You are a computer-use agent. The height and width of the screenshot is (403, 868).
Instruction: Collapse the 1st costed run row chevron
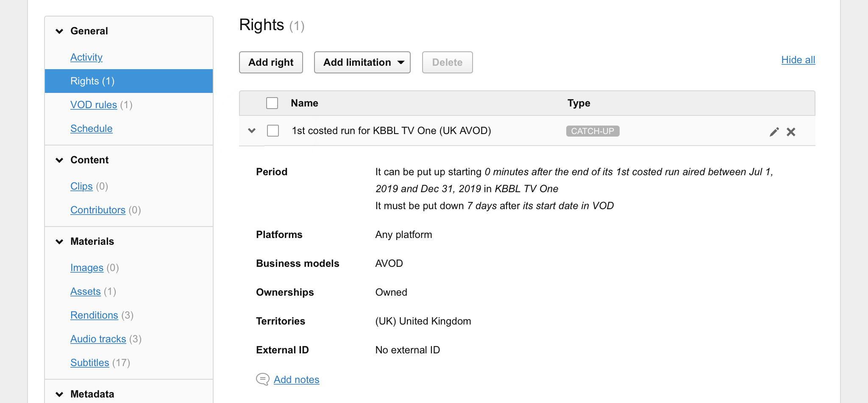tap(252, 131)
